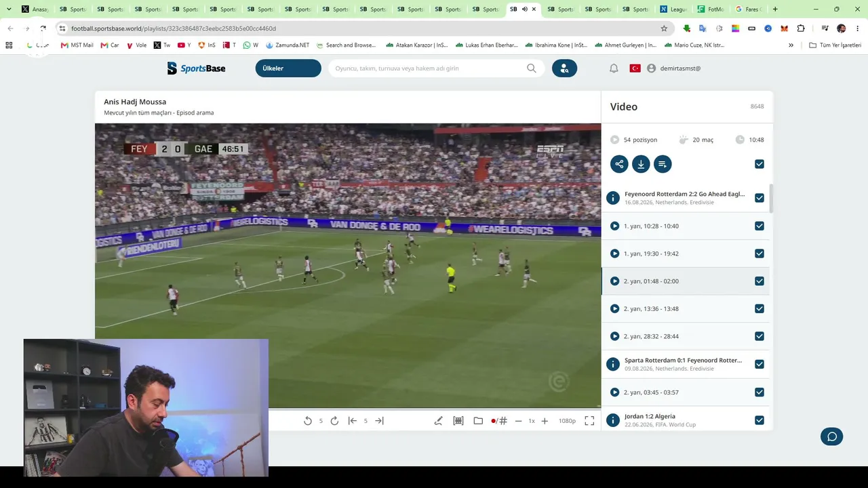Play clip 2. yarı 03:45 - 03:57
The width and height of the screenshot is (868, 488).
(614, 392)
